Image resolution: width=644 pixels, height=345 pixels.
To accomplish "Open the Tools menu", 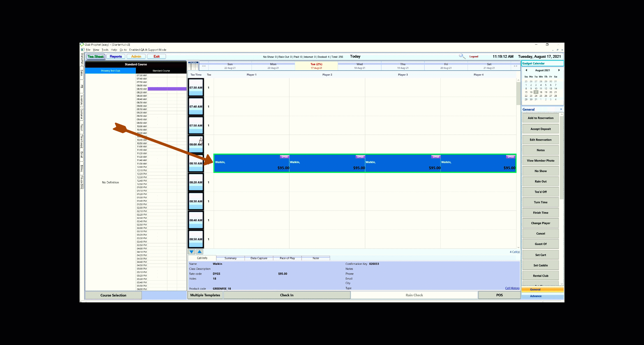I will 105,50.
